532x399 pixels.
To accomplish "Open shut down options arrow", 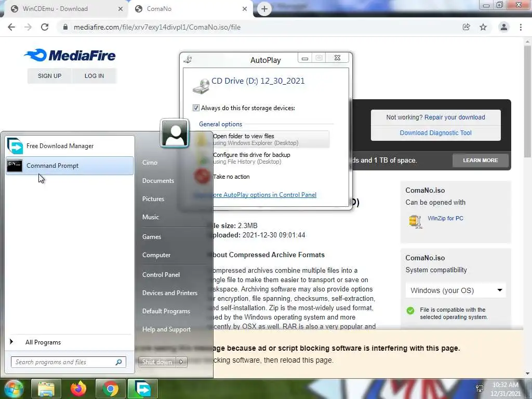I will tap(181, 362).
